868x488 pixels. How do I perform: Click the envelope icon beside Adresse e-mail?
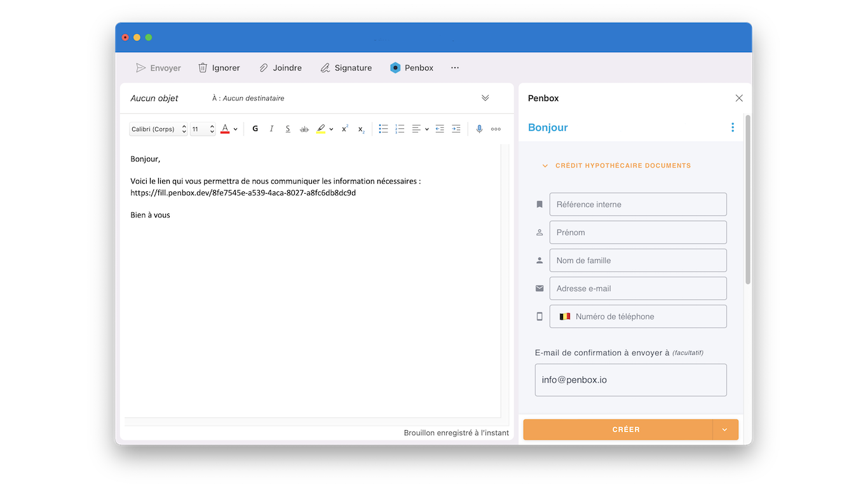pos(539,288)
